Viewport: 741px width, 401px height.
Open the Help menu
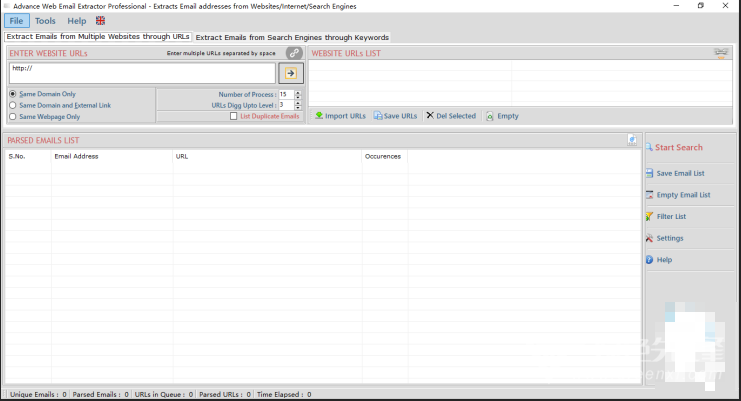(77, 21)
